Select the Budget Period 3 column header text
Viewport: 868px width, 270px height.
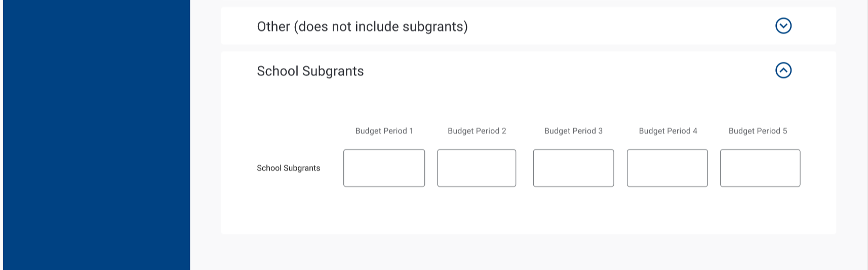(x=573, y=131)
